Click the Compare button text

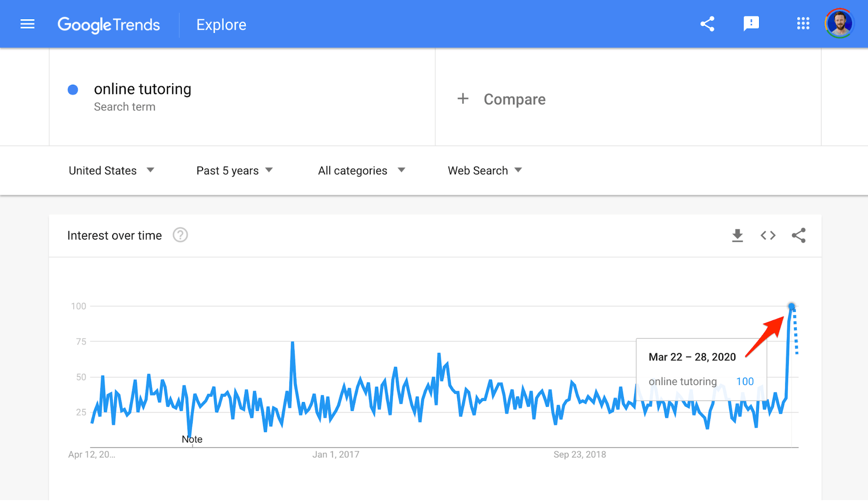(x=514, y=99)
